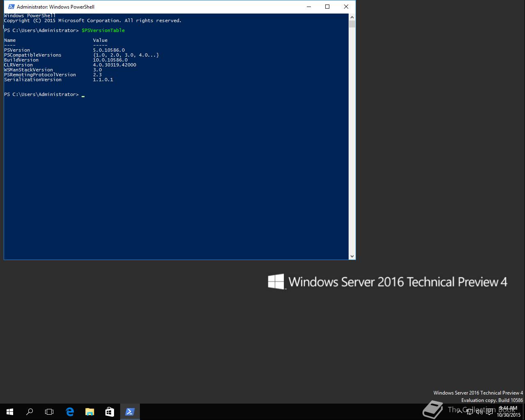Launch Microsoft Edge from the taskbar
The image size is (525, 420).
tap(70, 412)
